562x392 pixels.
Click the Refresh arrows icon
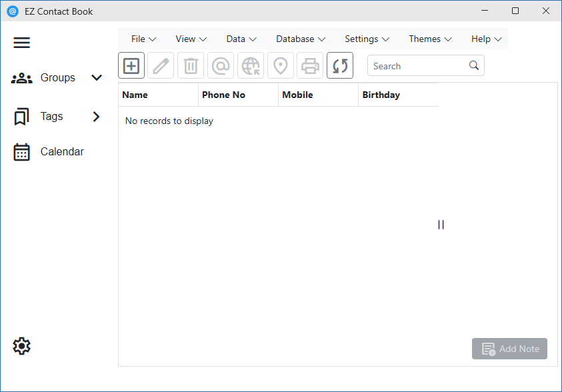tap(340, 66)
